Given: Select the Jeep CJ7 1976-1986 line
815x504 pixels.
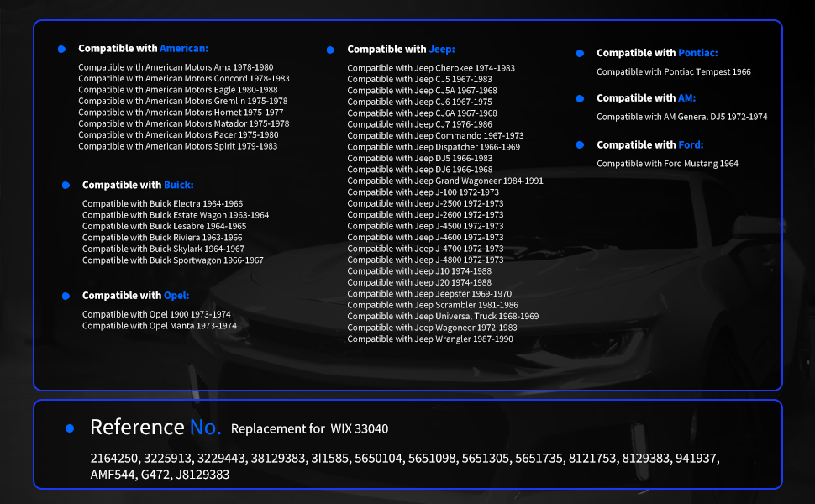Looking at the screenshot, I should point(419,124).
